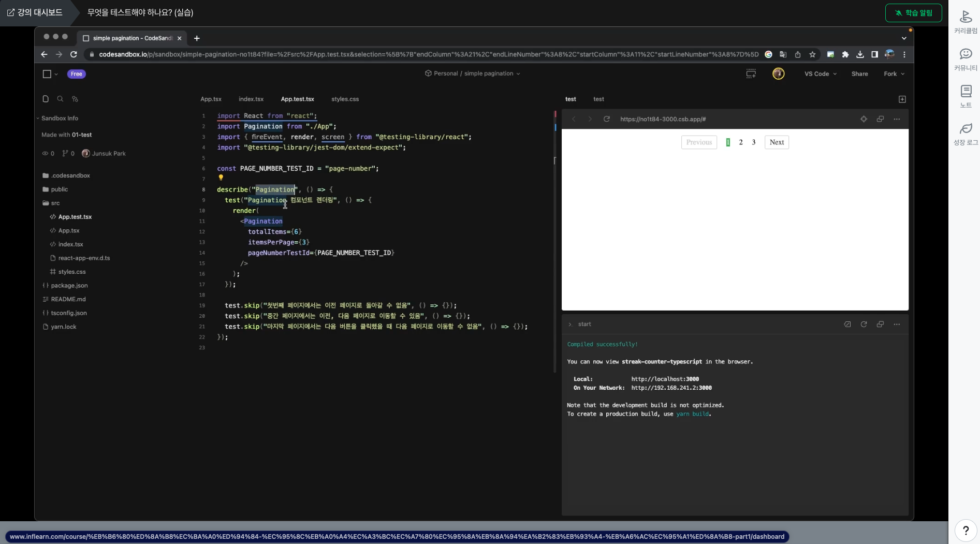The image size is (980, 544).
Task: Click the Previous pagination button in preview
Action: [699, 142]
